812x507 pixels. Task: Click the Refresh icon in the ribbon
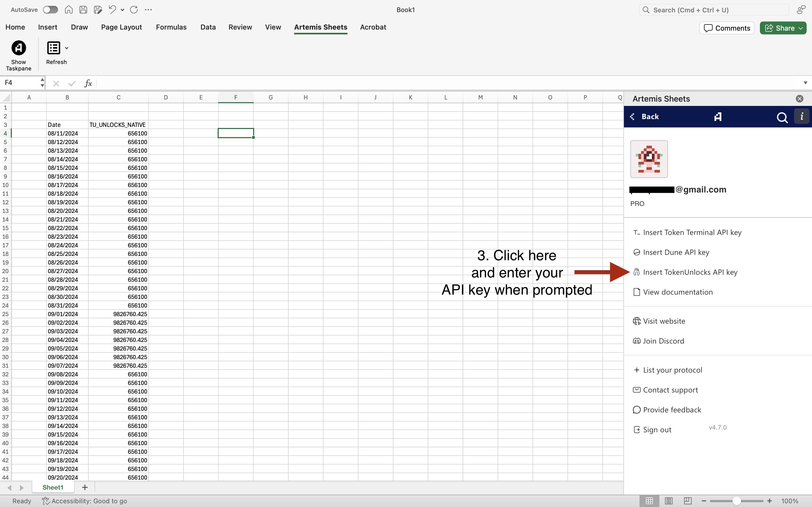(54, 48)
